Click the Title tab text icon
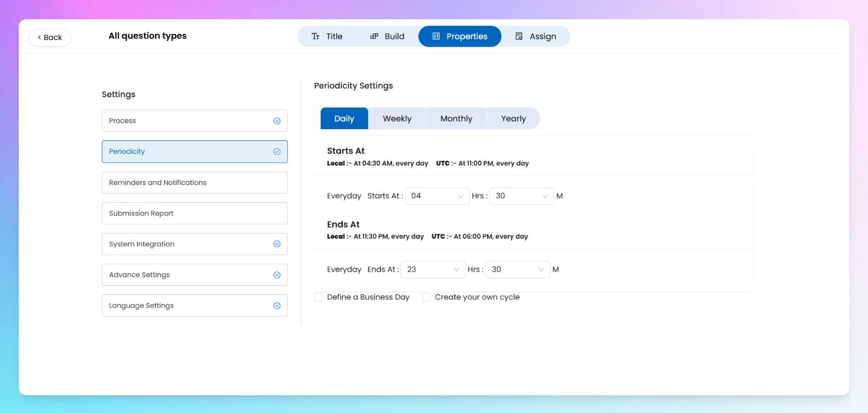 (x=315, y=36)
